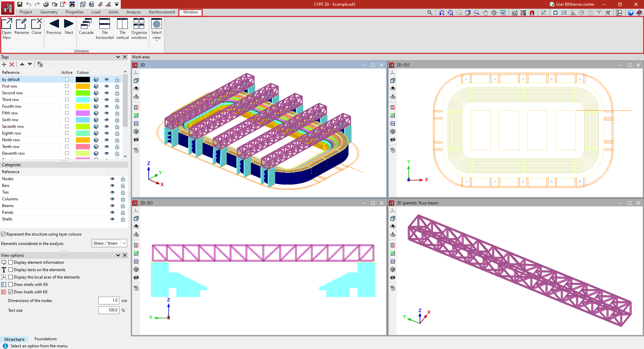Close the View options panel

pos(125,255)
